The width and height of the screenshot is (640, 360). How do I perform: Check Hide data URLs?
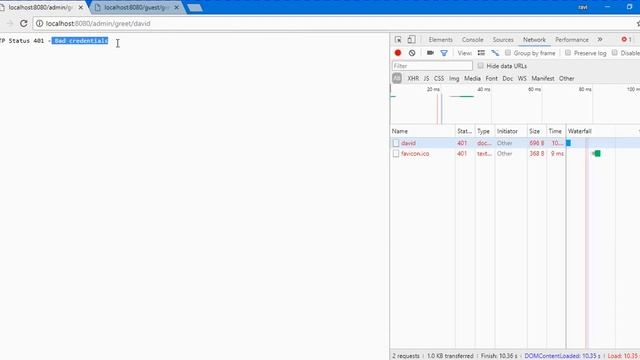tap(480, 65)
